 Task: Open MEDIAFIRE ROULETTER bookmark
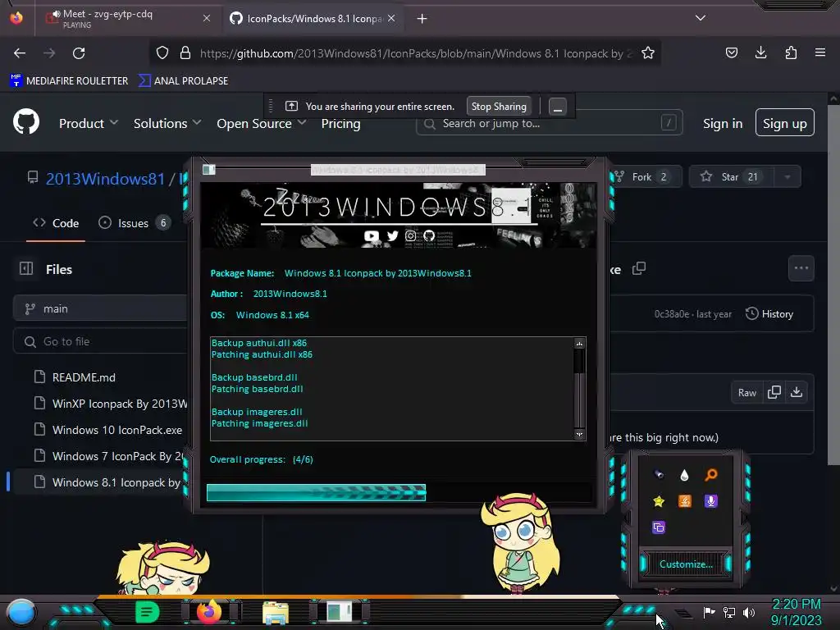69,81
